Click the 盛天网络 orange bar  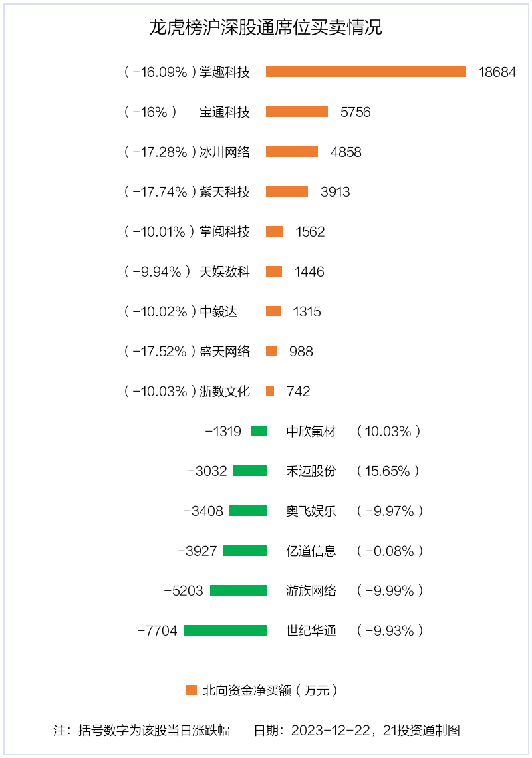(271, 351)
